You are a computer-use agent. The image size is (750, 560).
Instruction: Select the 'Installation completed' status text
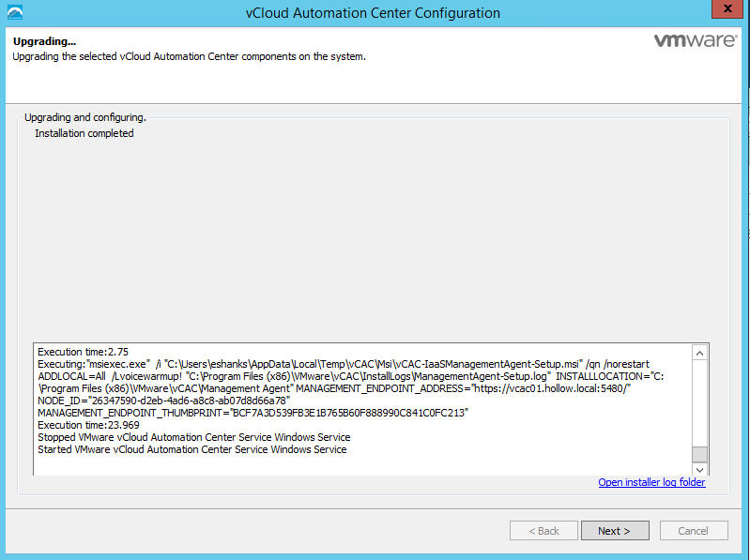click(84, 133)
